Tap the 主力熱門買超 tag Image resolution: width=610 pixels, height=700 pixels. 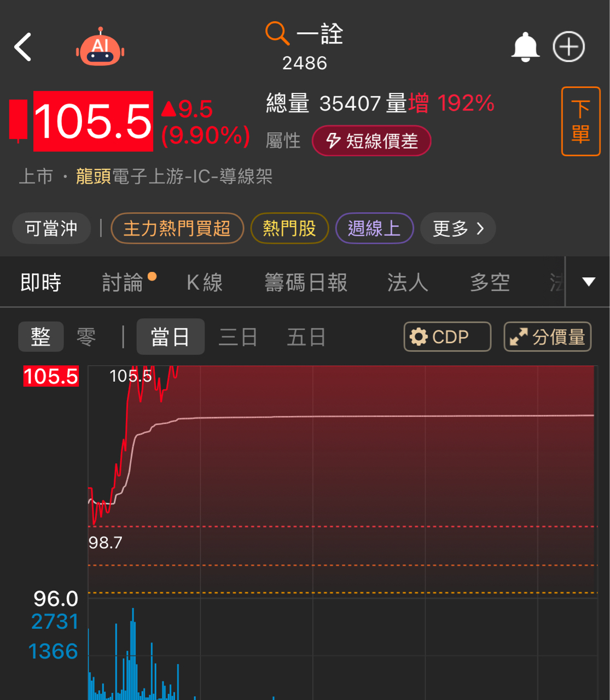[177, 228]
